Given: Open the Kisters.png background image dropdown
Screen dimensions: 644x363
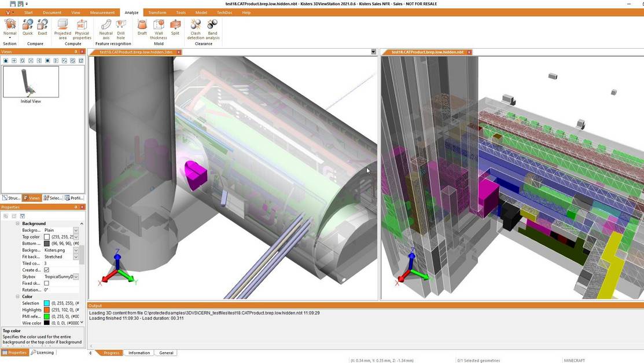Looking at the screenshot, I should pos(76,250).
